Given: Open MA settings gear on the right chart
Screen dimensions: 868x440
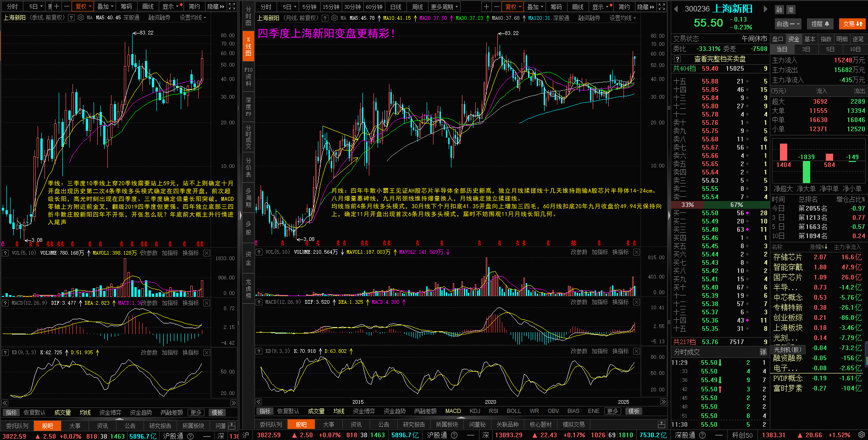Looking at the screenshot, I should pos(334,18).
